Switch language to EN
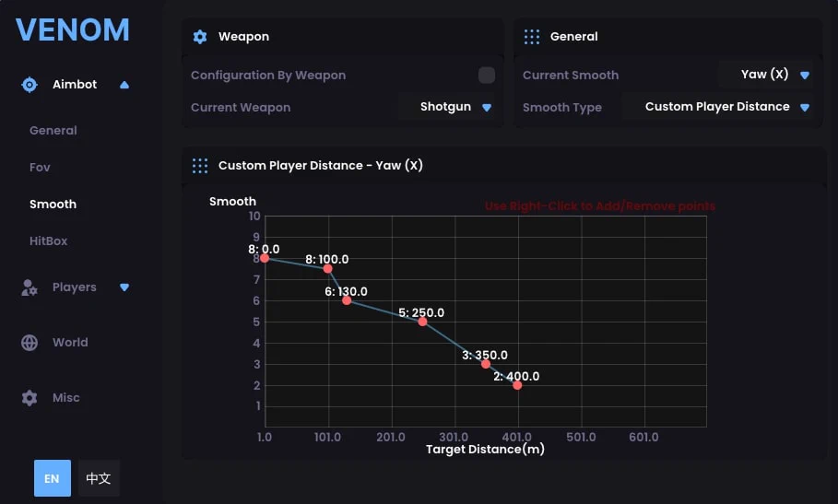Screen dimensions: 838x504 pos(53,478)
